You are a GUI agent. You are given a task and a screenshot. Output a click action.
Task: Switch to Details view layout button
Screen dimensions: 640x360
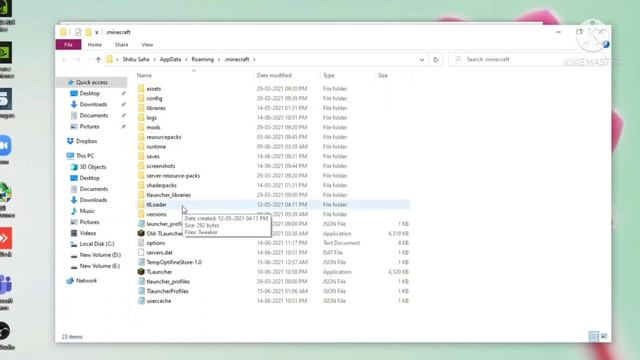tap(593, 336)
